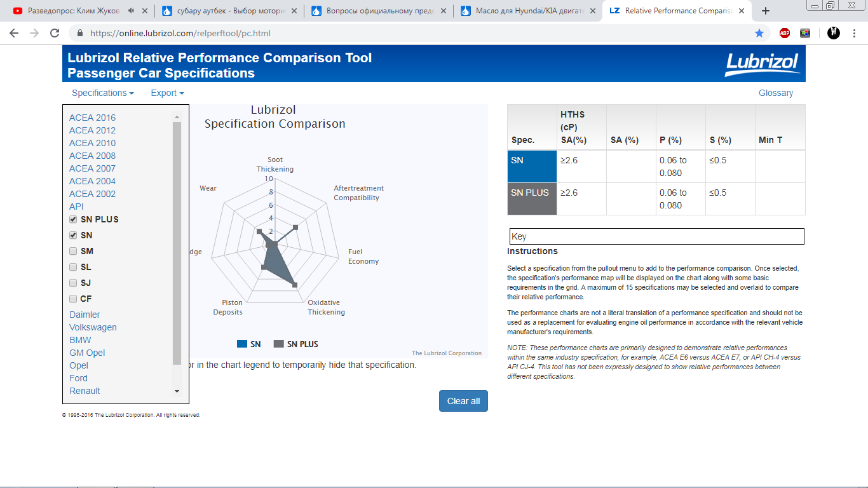Image resolution: width=868 pixels, height=488 pixels.
Task: Click the Key box
Action: pyautogui.click(x=657, y=236)
